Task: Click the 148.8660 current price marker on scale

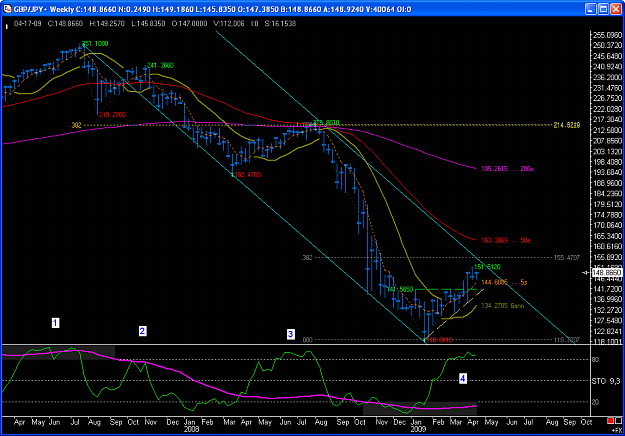Action: click(607, 273)
